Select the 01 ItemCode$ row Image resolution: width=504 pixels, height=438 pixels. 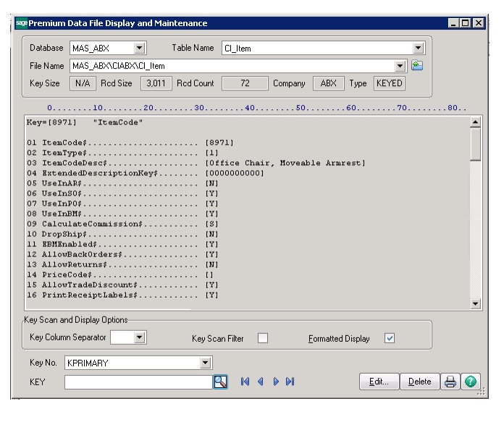pyautogui.click(x=130, y=143)
